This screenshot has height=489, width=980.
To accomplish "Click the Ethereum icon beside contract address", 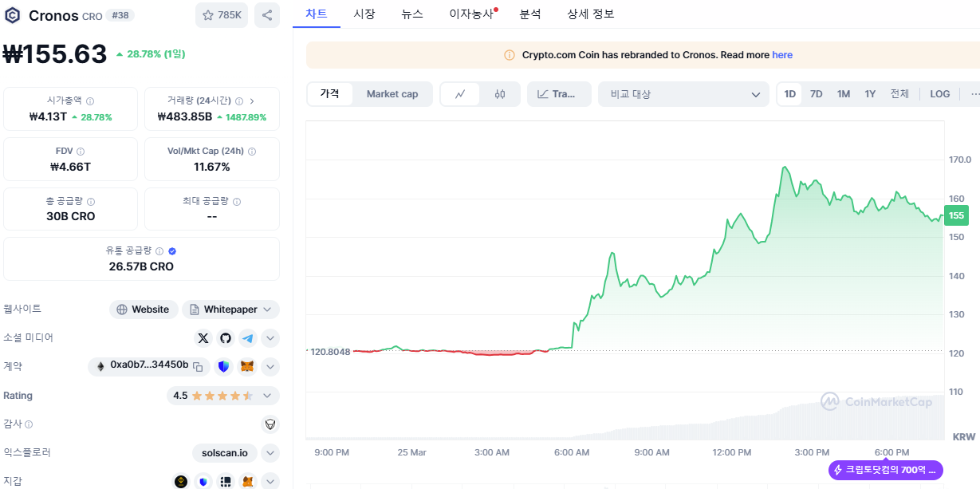I will point(100,367).
